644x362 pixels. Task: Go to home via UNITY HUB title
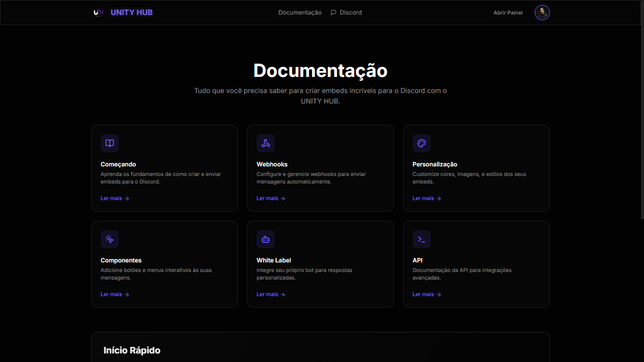[x=131, y=13]
